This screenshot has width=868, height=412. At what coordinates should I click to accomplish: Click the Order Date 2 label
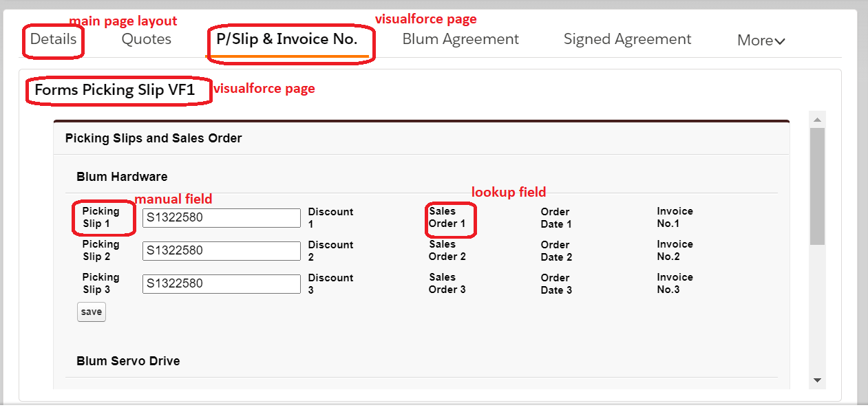(556, 251)
